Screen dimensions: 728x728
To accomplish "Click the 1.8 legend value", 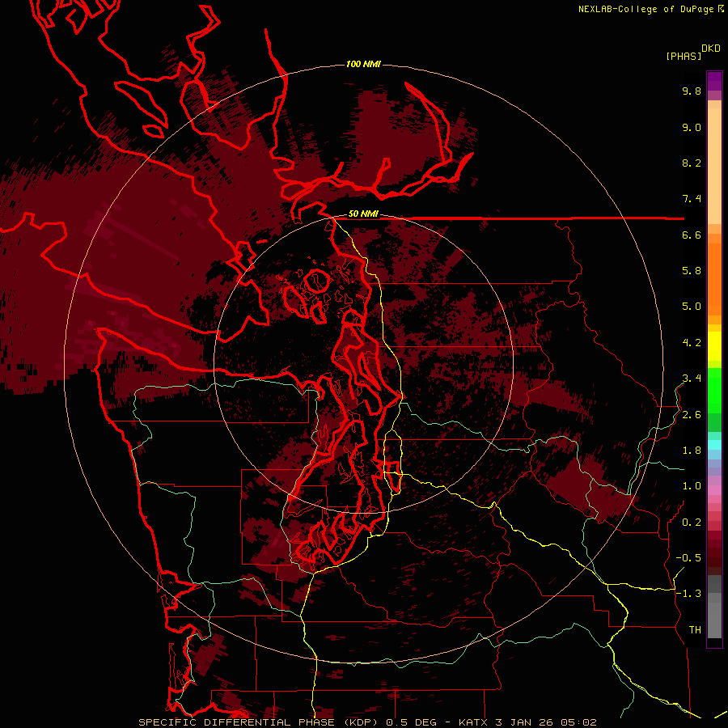I will click(692, 451).
